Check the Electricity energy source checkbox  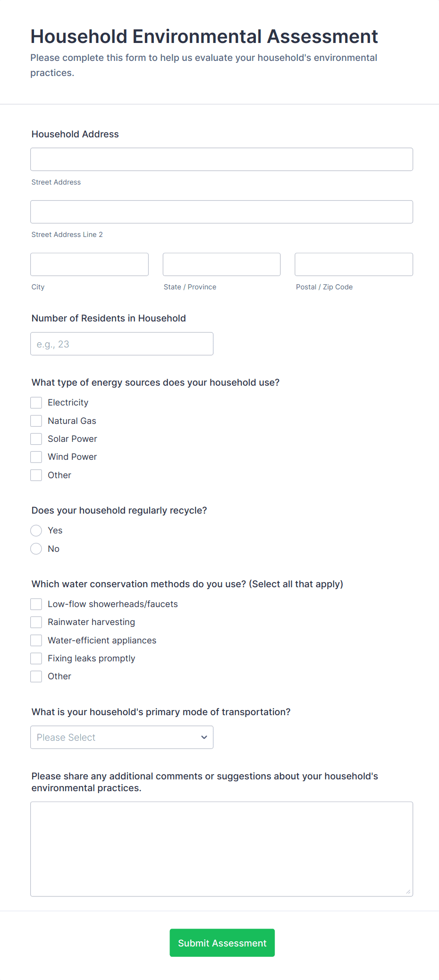tap(36, 402)
